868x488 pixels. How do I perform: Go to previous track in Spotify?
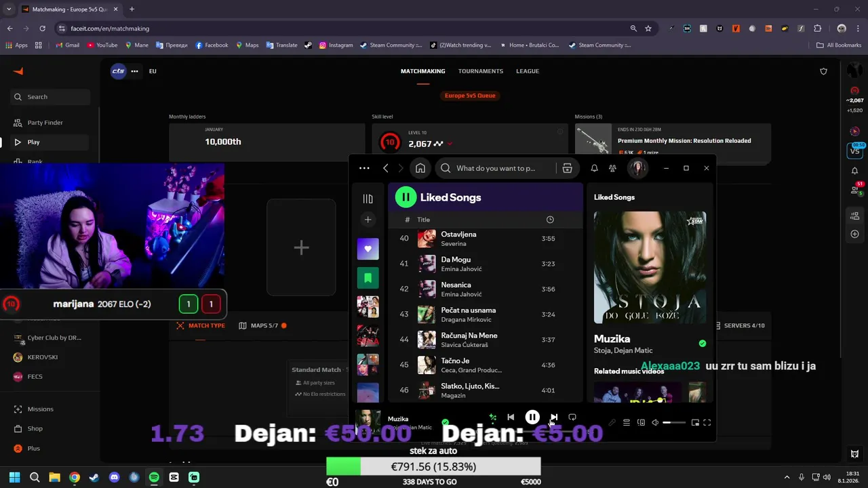pyautogui.click(x=511, y=418)
